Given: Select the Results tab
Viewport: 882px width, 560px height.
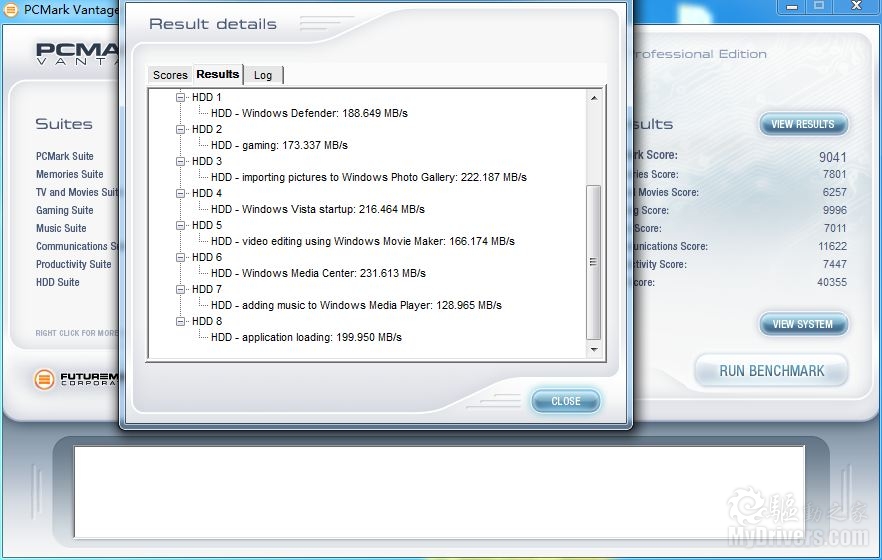Looking at the screenshot, I should [218, 74].
